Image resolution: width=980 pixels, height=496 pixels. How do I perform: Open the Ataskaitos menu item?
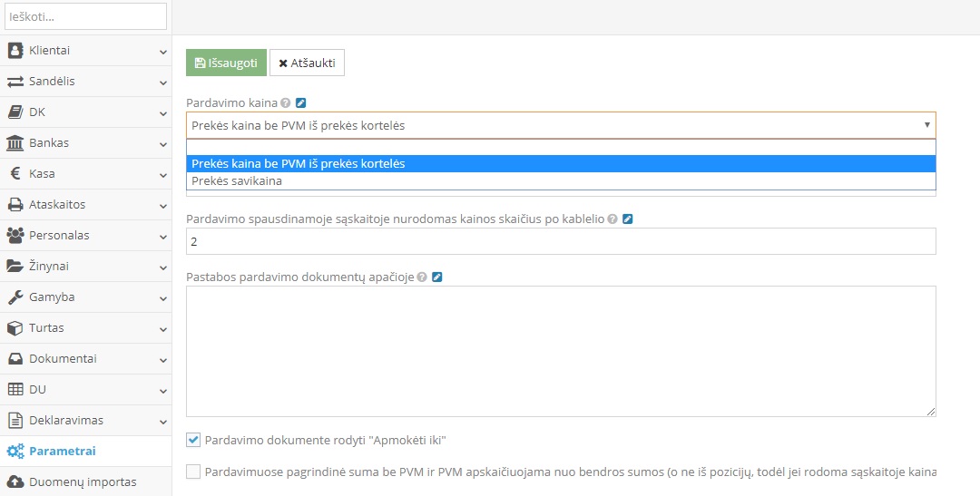(x=56, y=205)
